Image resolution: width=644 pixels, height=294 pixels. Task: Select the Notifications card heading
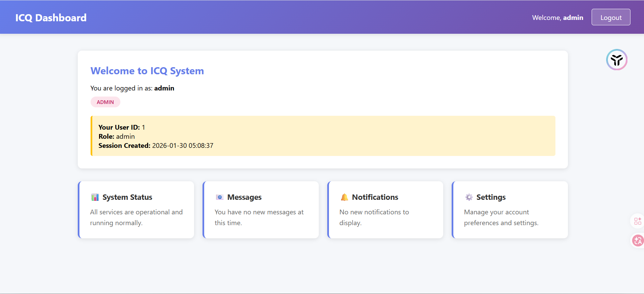(x=375, y=197)
